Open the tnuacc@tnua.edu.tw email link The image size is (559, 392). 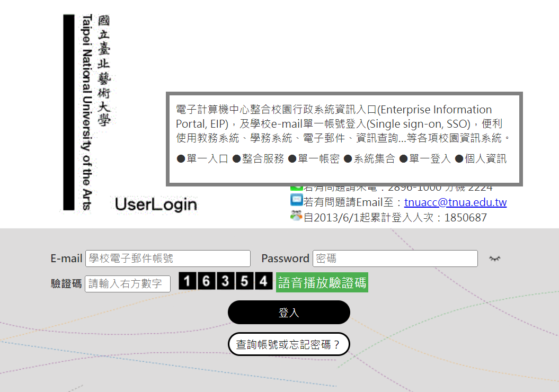[x=455, y=202]
